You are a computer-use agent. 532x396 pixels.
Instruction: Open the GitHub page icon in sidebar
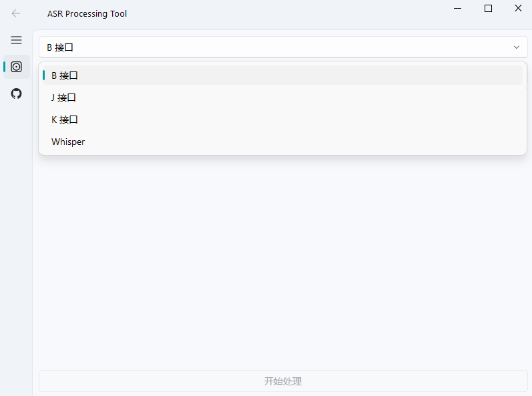(17, 93)
